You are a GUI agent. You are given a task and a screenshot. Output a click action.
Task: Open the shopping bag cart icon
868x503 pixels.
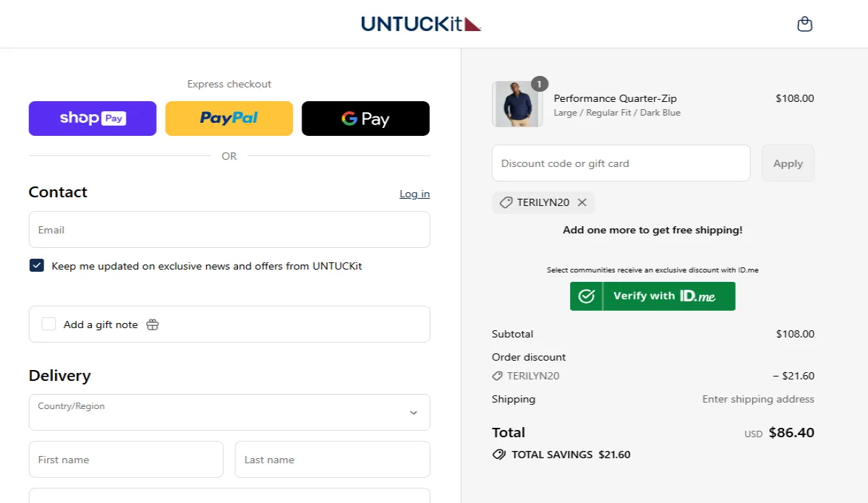point(804,25)
